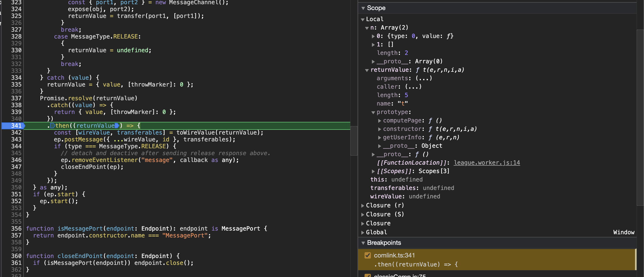
Task: Click the inline breakpoint after 'returnValue'
Action: pyautogui.click(x=117, y=126)
